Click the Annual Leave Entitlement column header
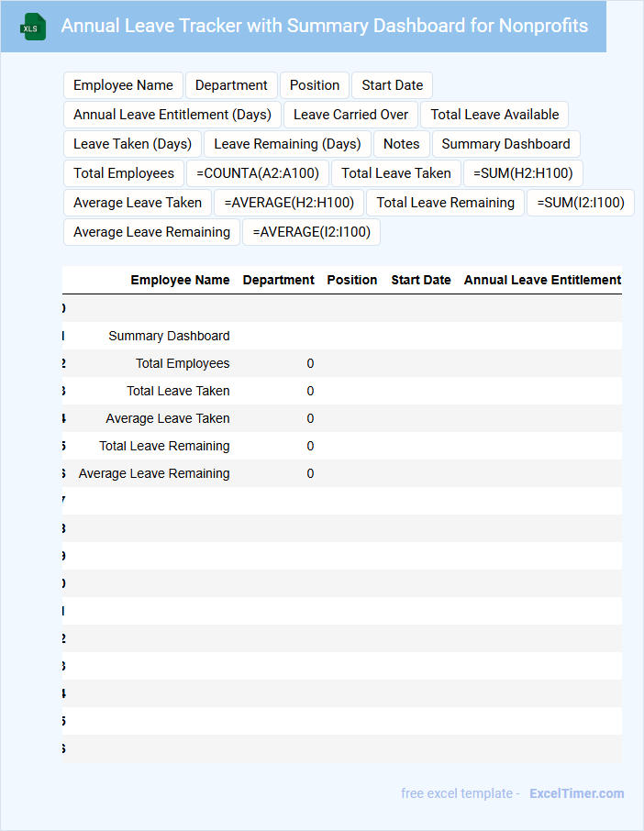644x831 pixels. [x=542, y=280]
